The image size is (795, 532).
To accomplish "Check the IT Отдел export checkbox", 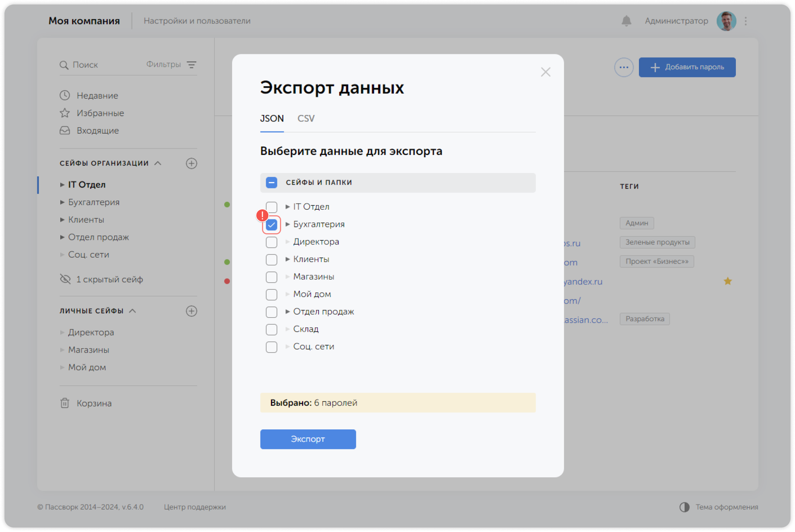I will click(271, 207).
